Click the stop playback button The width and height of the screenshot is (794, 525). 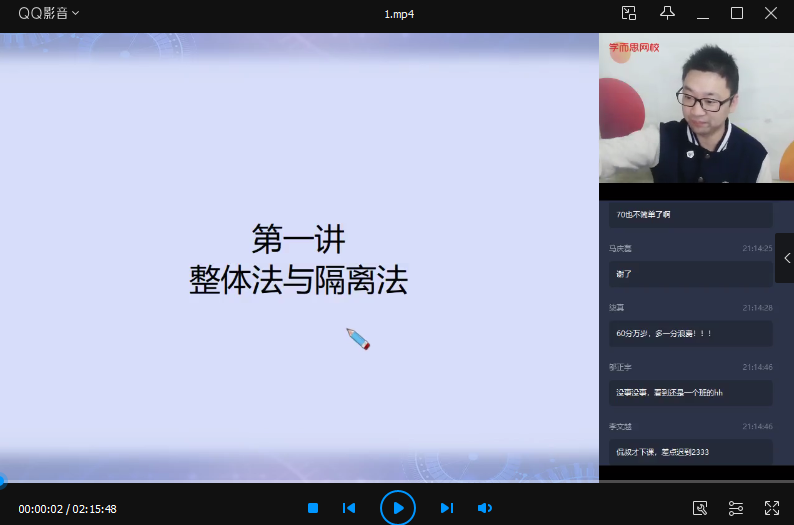pyautogui.click(x=313, y=508)
